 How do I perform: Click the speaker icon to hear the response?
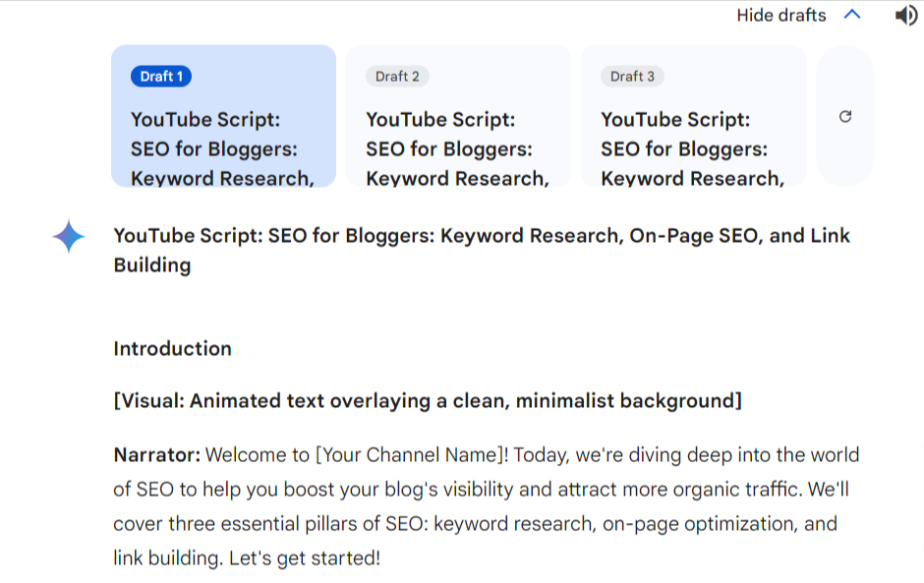pyautogui.click(x=906, y=15)
